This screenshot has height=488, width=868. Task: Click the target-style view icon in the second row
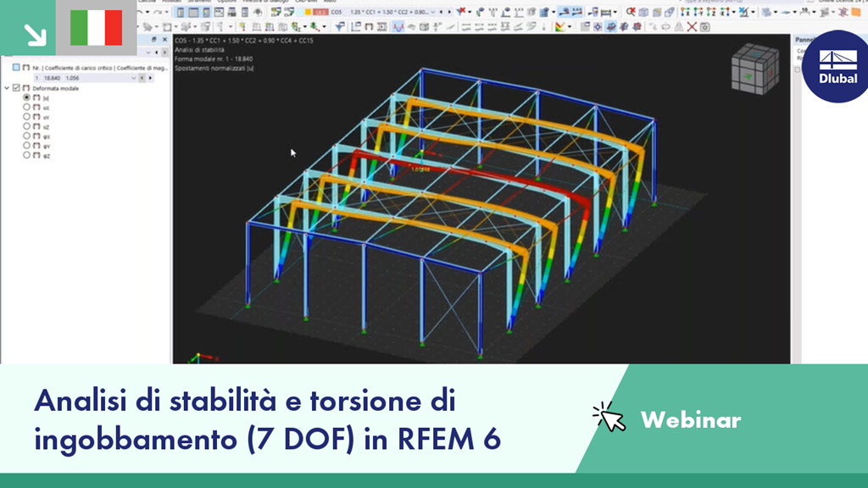tap(598, 26)
